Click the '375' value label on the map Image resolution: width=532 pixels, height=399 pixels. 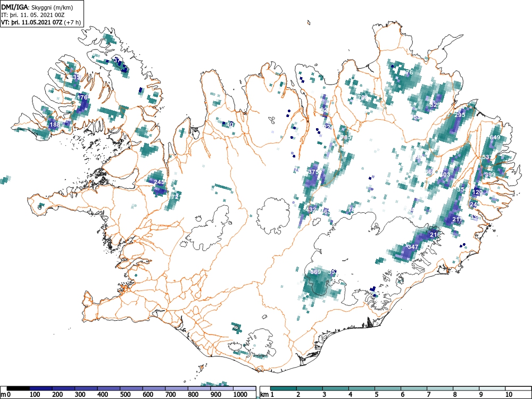point(313,172)
